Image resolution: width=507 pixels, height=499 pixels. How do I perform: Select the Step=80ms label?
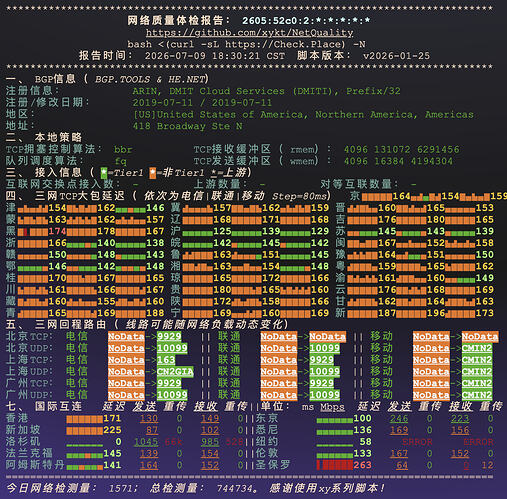(x=299, y=196)
